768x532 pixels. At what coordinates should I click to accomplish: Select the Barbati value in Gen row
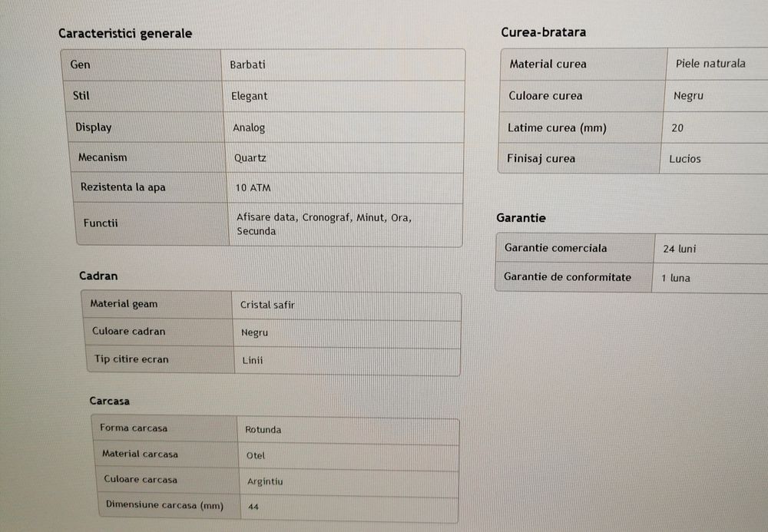tap(247, 64)
